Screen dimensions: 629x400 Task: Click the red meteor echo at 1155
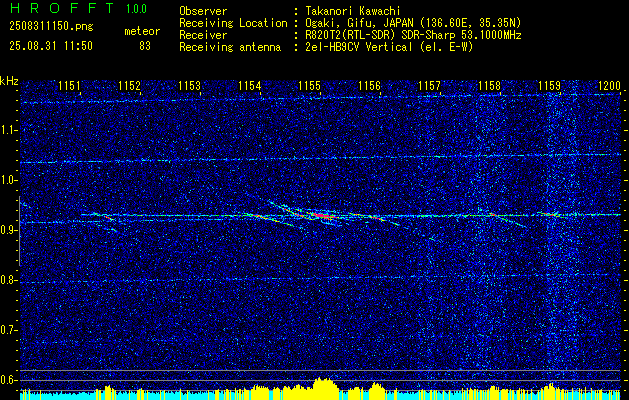323,216
